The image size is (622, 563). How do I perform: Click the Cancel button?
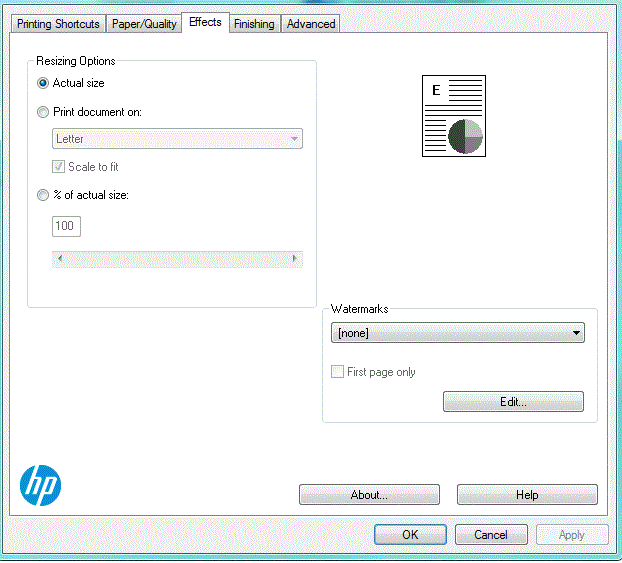(x=491, y=535)
